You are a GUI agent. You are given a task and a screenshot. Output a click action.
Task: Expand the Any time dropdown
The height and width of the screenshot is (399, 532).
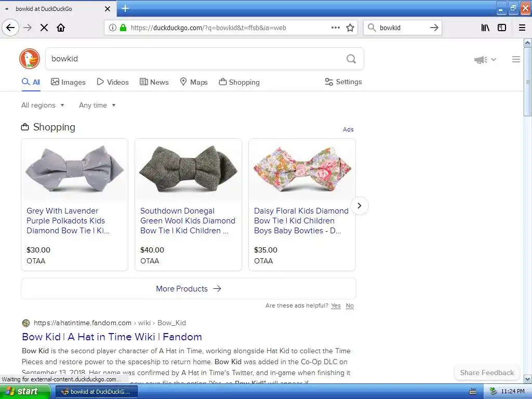[x=97, y=105]
